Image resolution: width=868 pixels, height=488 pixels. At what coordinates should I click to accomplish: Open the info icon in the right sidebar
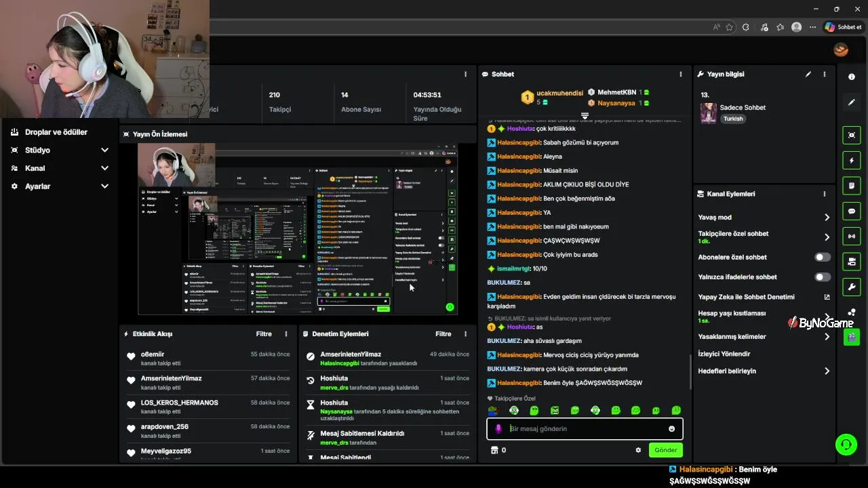tap(852, 77)
